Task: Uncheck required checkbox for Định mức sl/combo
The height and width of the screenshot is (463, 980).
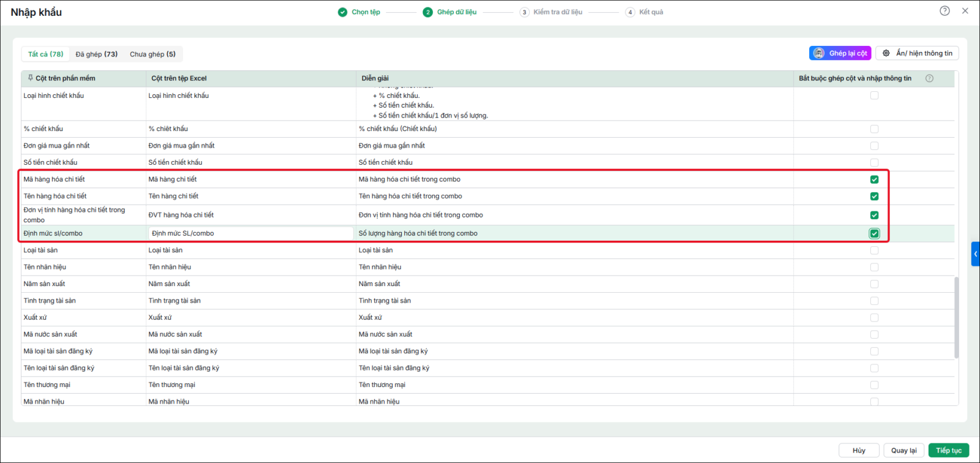Action: tap(874, 233)
